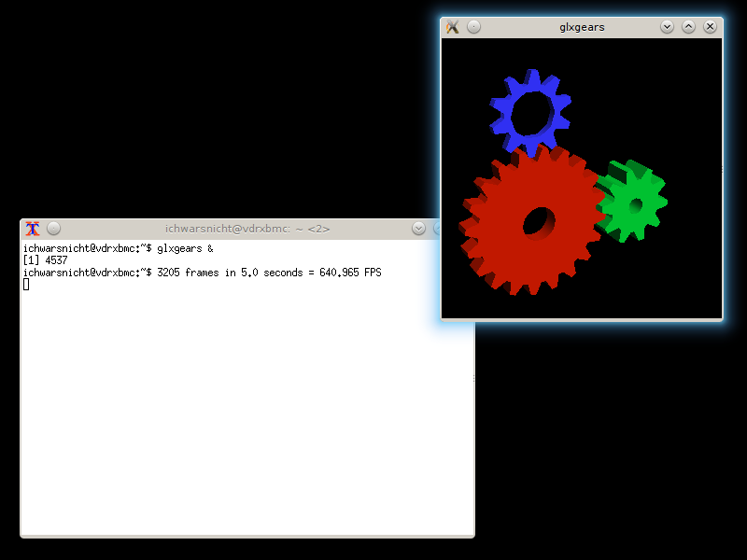Toggle the glxgears on-all-desktops round button
The image size is (747, 560).
click(473, 27)
